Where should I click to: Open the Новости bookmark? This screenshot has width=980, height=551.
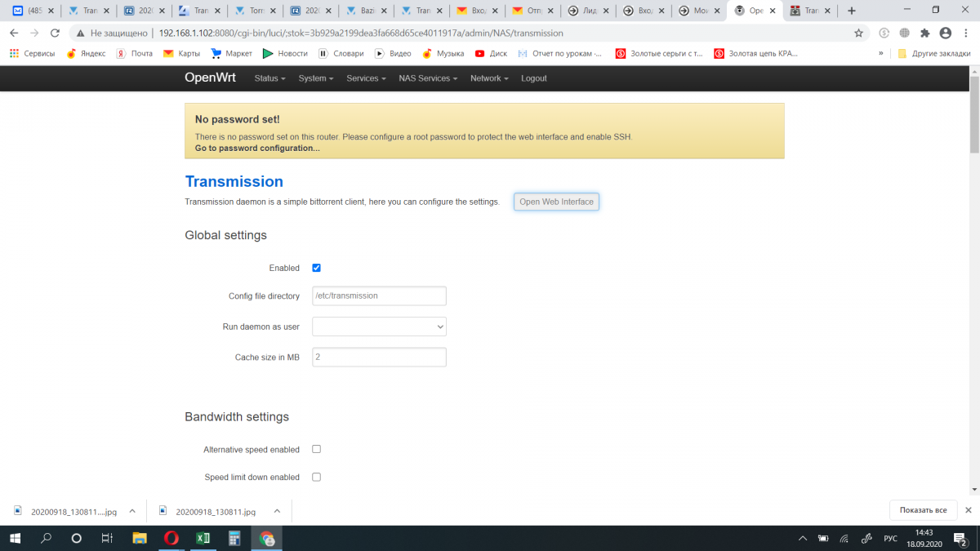tap(285, 54)
